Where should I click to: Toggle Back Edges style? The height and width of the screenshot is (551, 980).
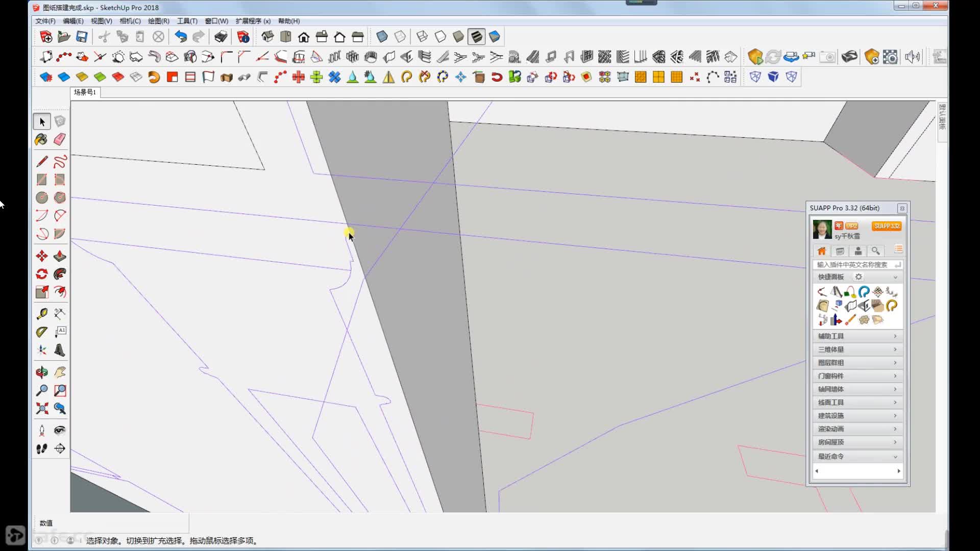pyautogui.click(x=400, y=37)
